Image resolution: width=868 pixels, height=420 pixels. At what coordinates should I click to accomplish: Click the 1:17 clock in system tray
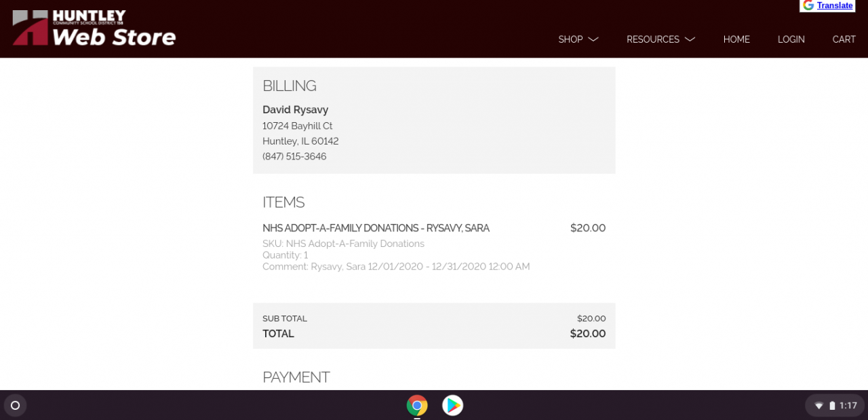point(848,406)
